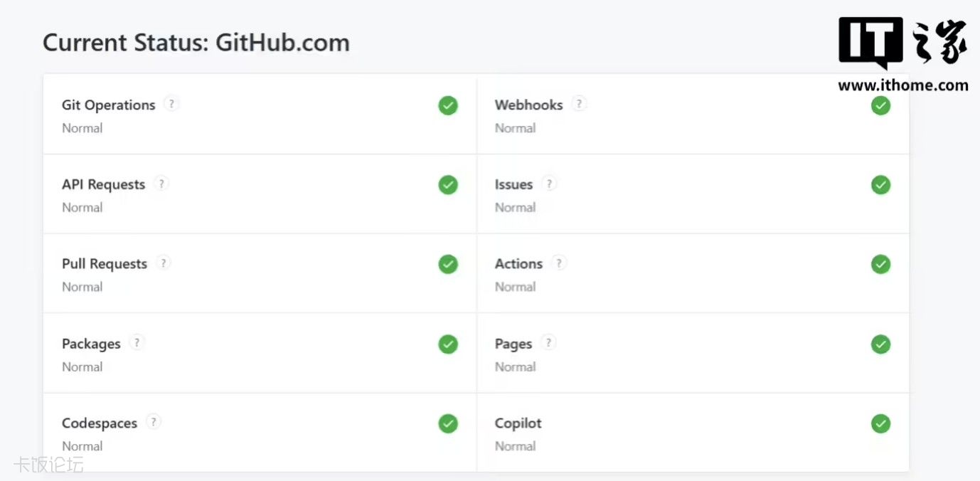Image resolution: width=980 pixels, height=481 pixels.
Task: Click the www.ithome.com text
Action: [902, 85]
